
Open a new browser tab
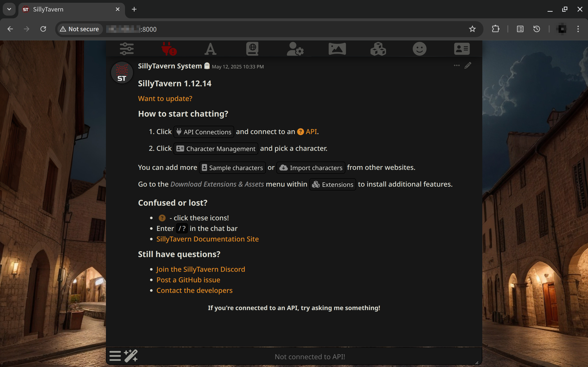[x=134, y=9]
